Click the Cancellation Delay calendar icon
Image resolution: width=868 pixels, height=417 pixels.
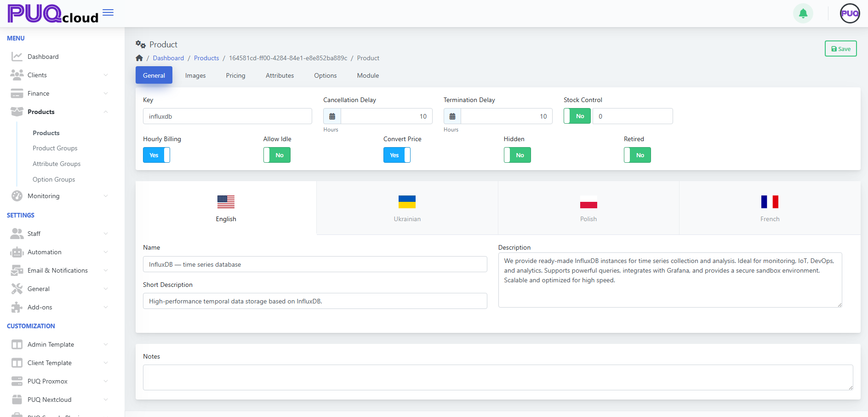(x=332, y=116)
